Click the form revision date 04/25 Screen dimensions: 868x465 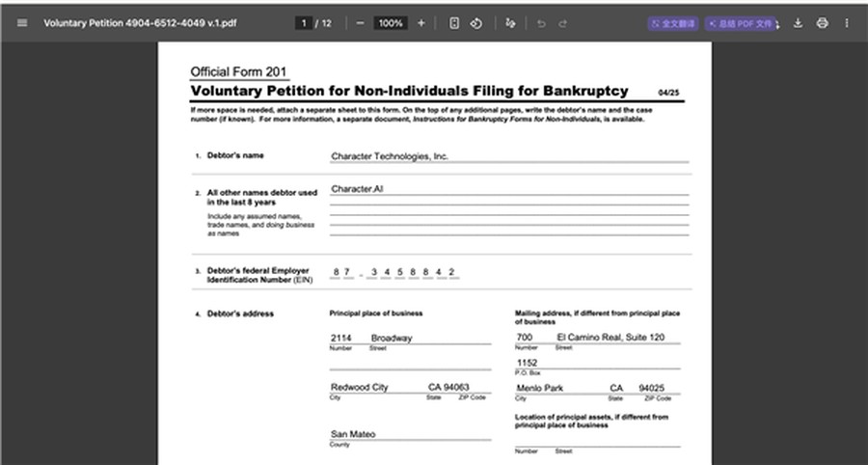[668, 93]
